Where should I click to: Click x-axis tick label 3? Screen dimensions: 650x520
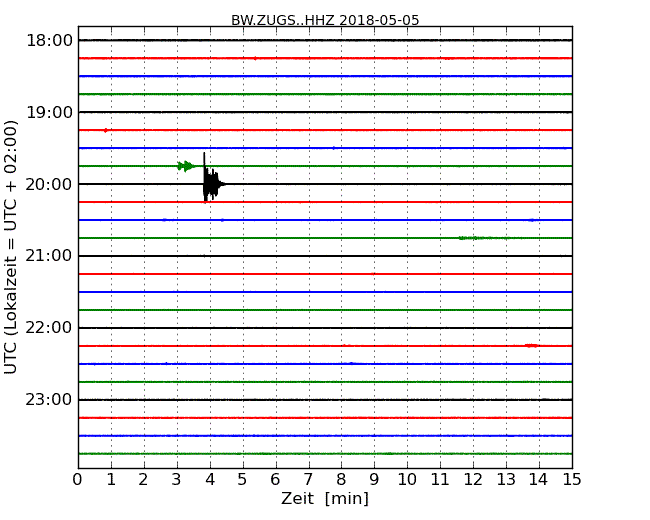pyautogui.click(x=177, y=480)
